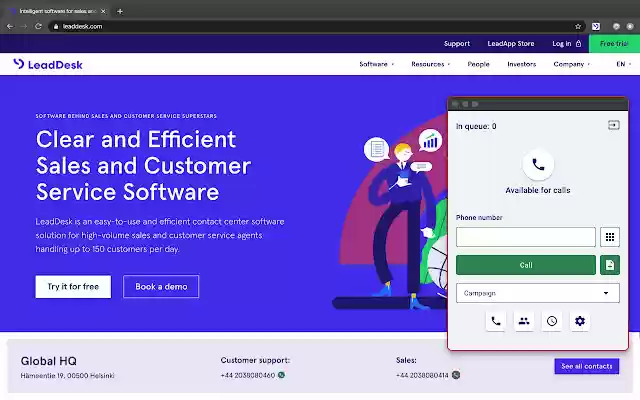Click Log in
The height and width of the screenshot is (400, 640).
(562, 44)
